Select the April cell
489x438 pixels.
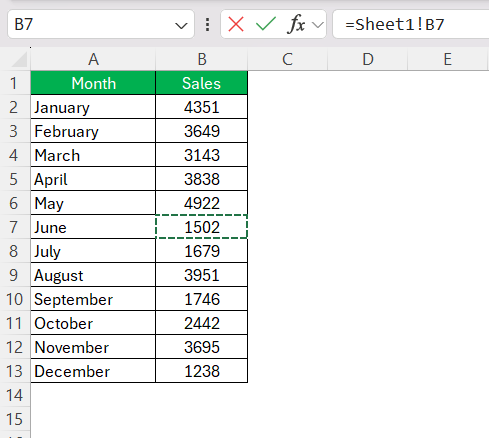click(93, 179)
